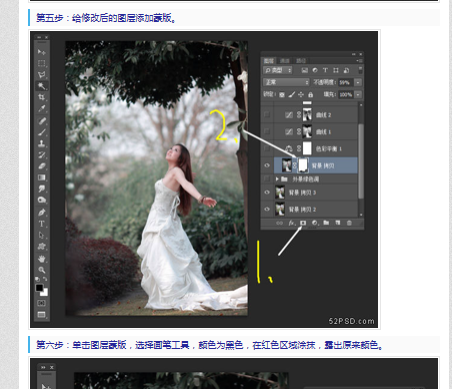Reset default foreground and background colors
The height and width of the screenshot is (389, 452).
(37, 279)
